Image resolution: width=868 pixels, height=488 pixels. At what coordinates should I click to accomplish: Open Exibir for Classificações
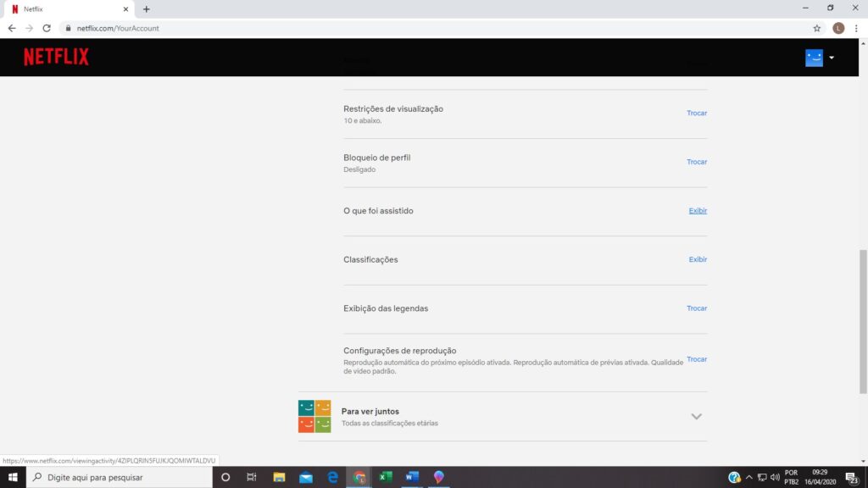coord(698,259)
